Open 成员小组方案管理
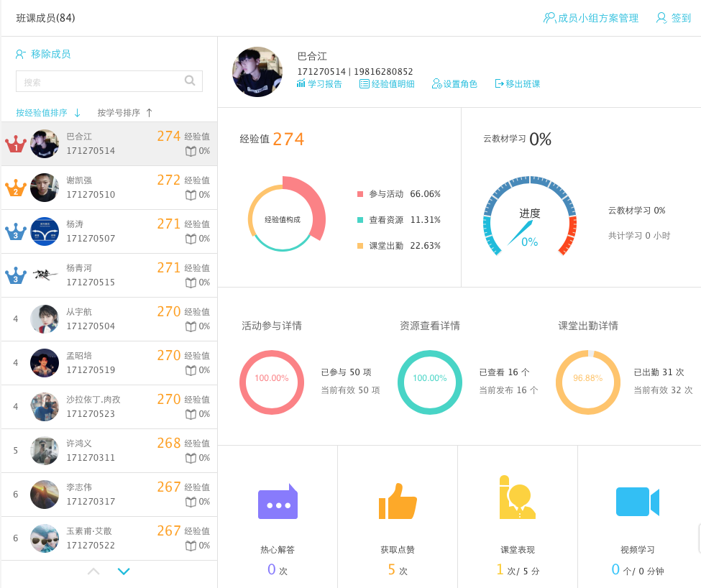The height and width of the screenshot is (588, 701). tap(591, 18)
